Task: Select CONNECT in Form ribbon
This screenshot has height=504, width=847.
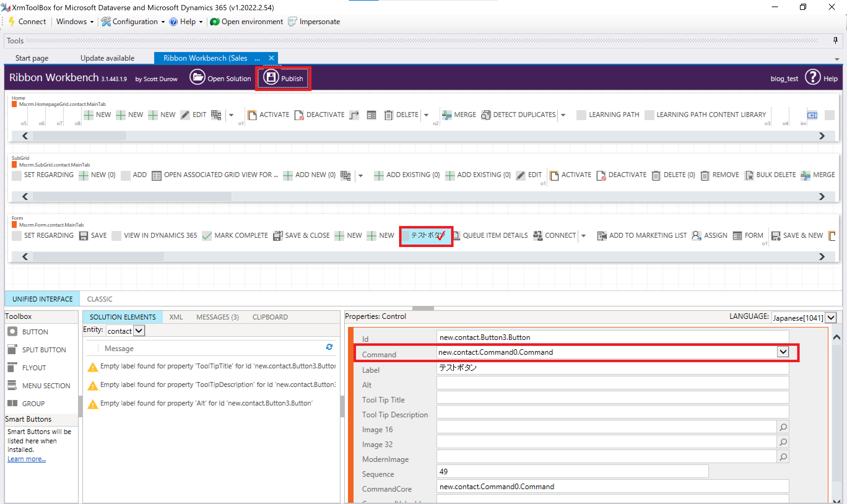Action: (x=554, y=236)
